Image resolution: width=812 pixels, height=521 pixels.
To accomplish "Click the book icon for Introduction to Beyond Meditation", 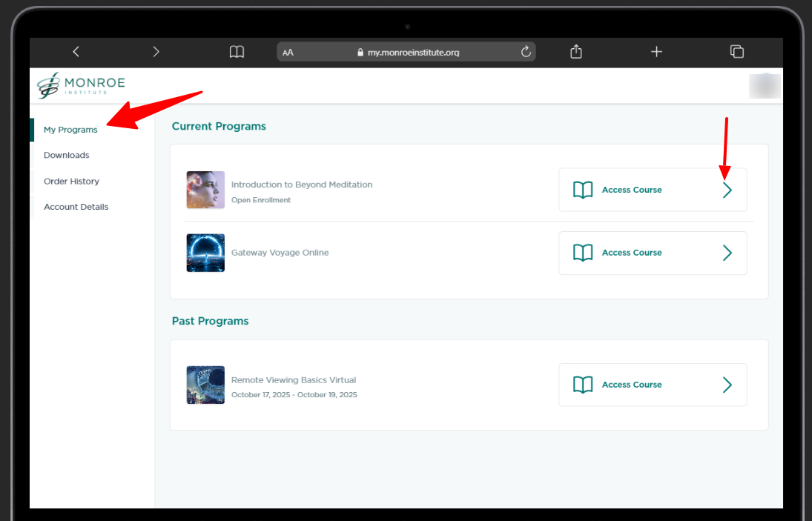I will (x=583, y=190).
